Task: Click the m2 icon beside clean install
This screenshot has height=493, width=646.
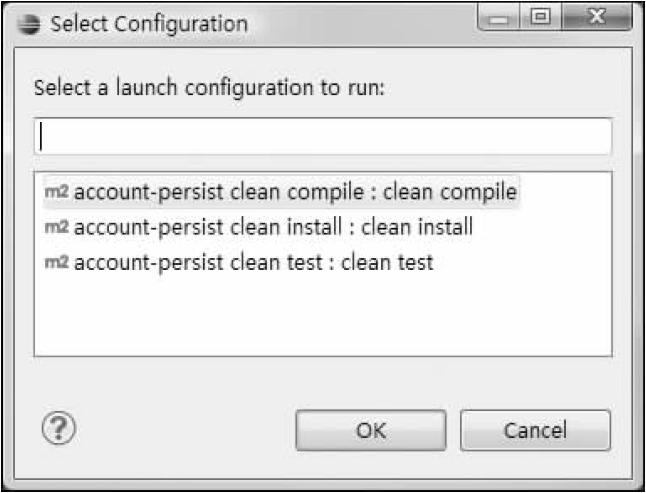Action: [x=56, y=227]
